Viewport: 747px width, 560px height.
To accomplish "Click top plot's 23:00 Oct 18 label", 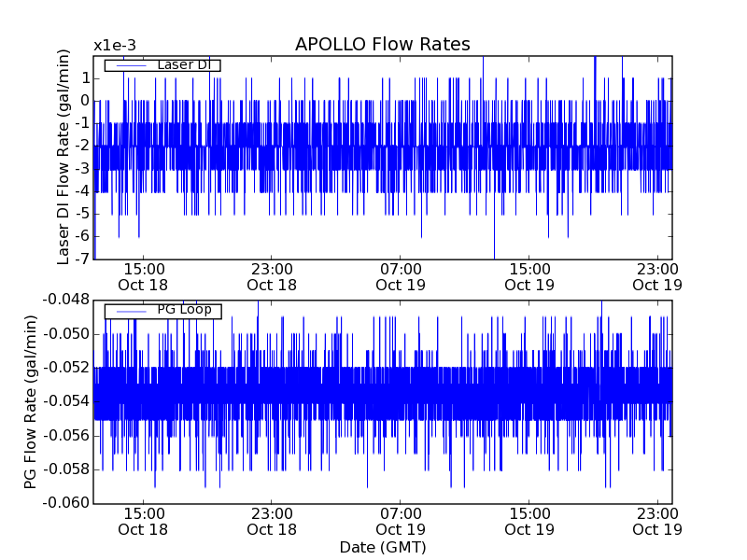I will point(272,277).
